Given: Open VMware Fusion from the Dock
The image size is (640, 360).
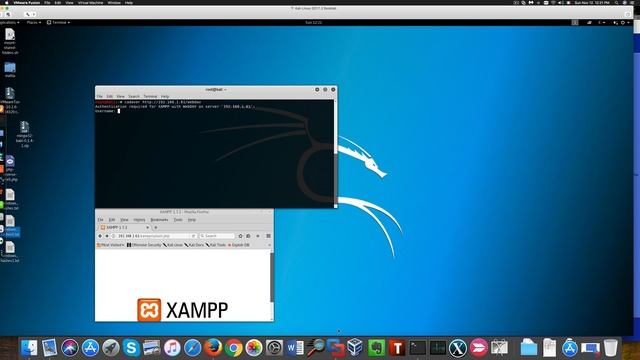Looking at the screenshot, I should [x=336, y=348].
